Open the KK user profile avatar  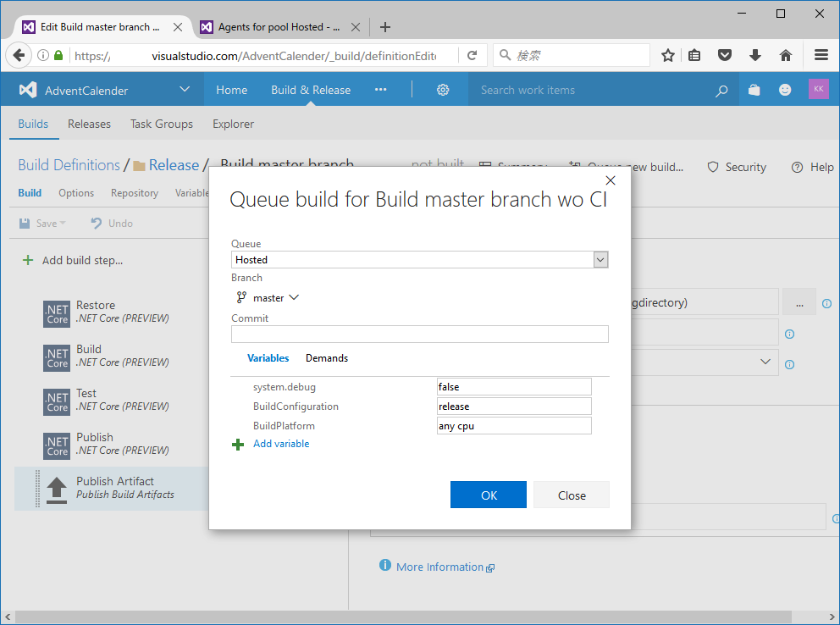(818, 90)
